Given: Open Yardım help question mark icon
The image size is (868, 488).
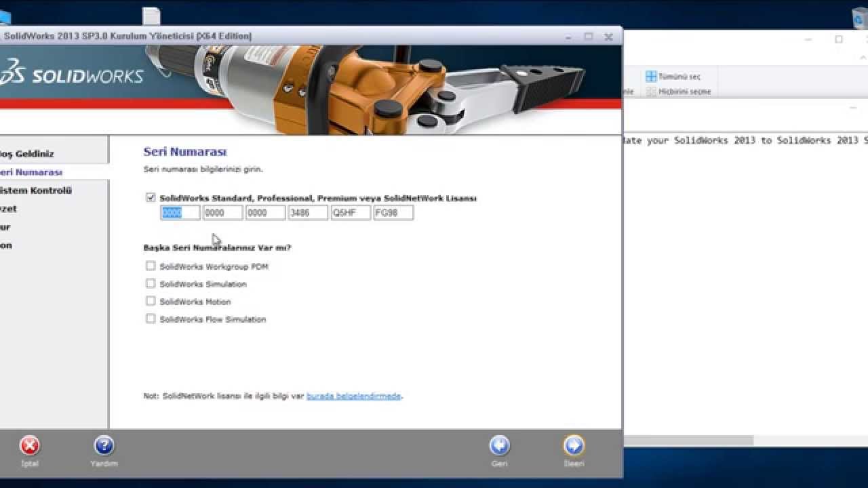Looking at the screenshot, I should pos(104,445).
